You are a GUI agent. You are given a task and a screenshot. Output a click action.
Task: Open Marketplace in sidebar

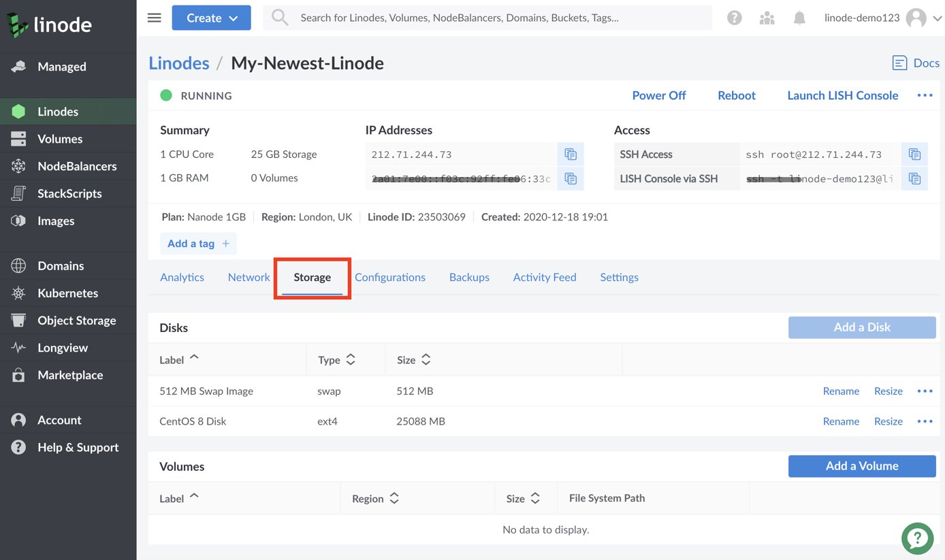pyautogui.click(x=68, y=375)
